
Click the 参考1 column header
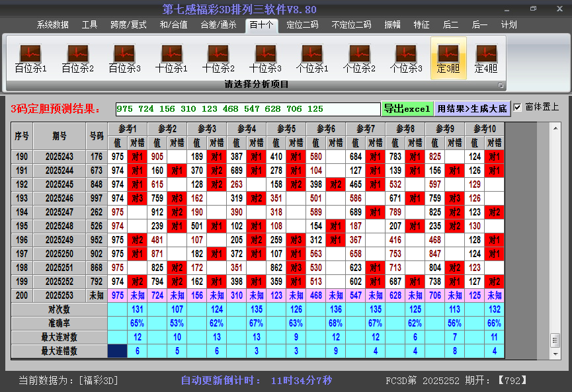tap(128, 128)
